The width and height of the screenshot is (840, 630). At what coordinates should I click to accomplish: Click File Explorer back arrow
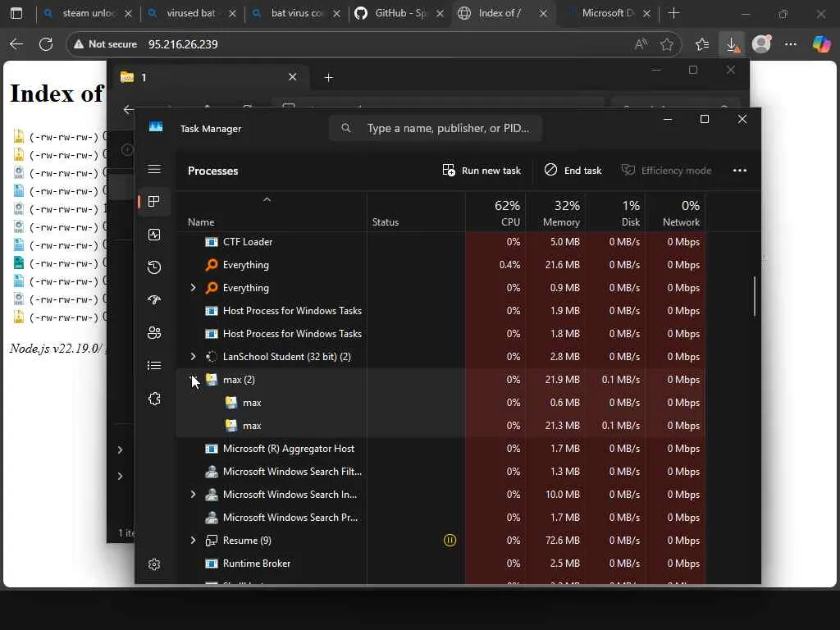point(129,109)
